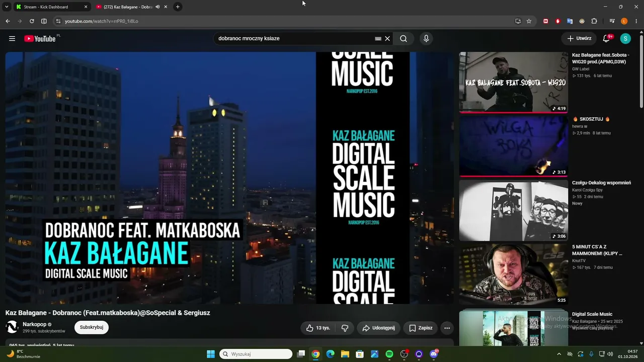Open YouTube notifications bell
This screenshot has width=644, height=362.
(x=607, y=39)
